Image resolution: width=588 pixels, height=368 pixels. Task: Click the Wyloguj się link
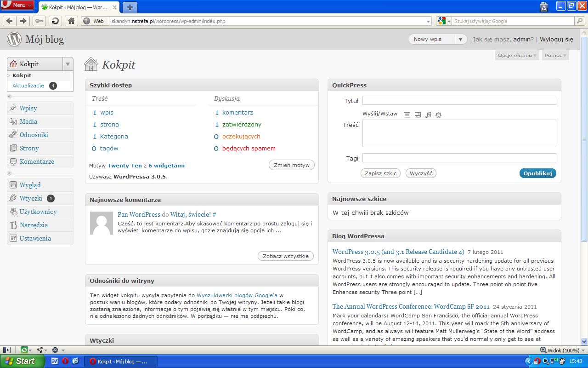556,40
